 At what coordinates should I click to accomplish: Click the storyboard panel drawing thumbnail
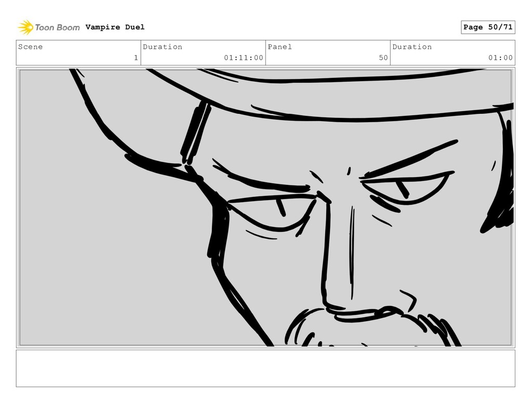265,207
